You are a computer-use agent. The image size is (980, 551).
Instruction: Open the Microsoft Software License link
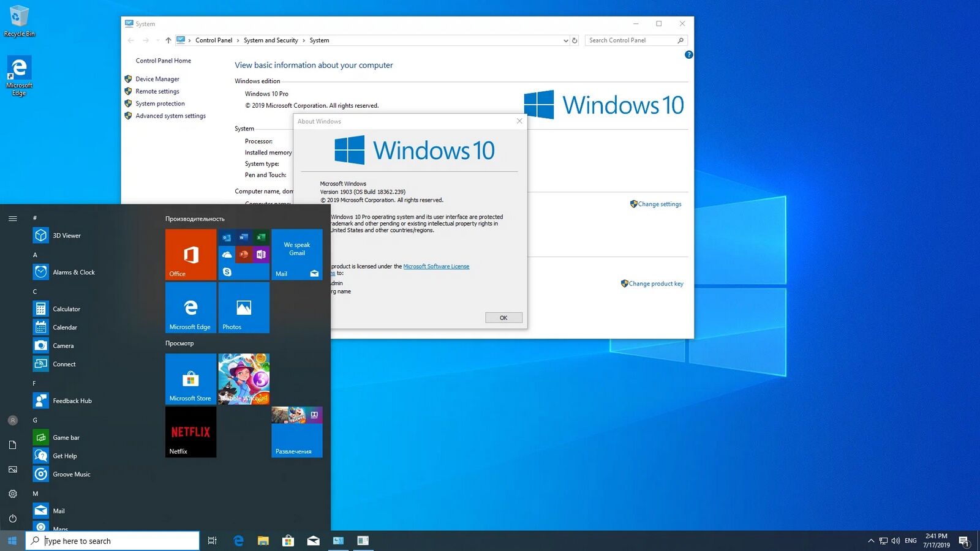pos(436,266)
